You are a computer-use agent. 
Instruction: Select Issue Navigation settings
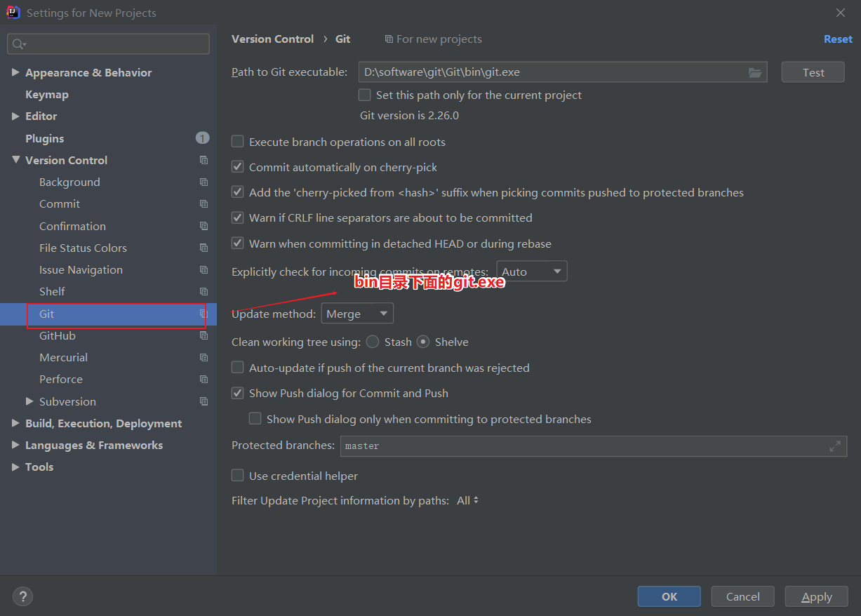click(x=81, y=269)
